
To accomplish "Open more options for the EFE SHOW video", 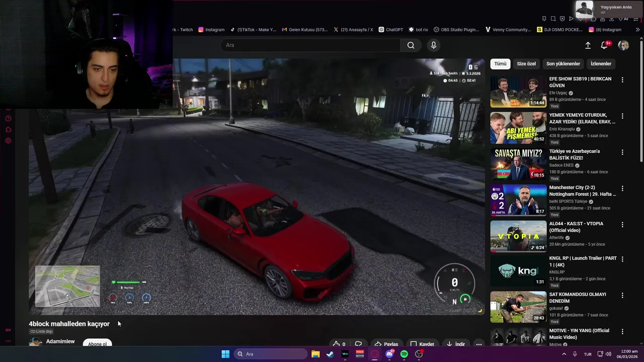I will click(622, 80).
